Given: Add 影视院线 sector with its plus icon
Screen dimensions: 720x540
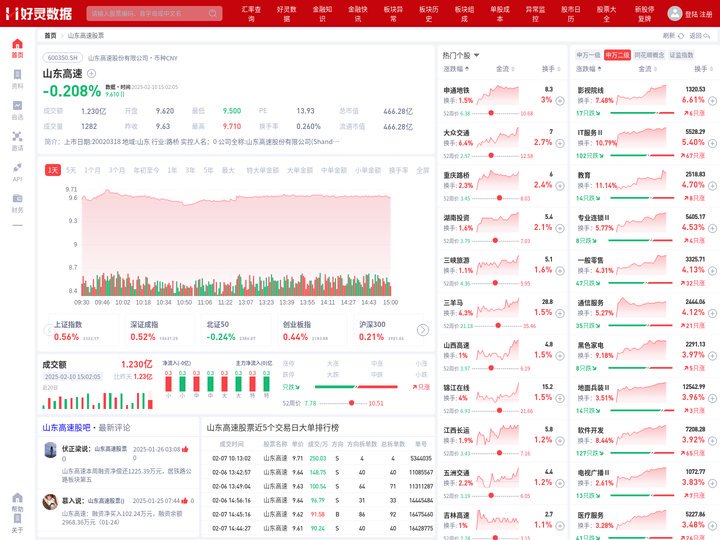Looking at the screenshot, I should (x=712, y=101).
